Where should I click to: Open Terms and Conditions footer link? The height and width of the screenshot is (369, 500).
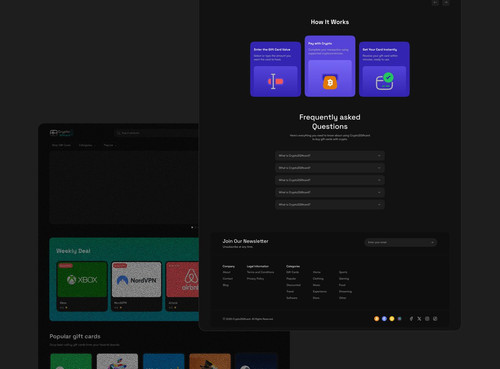[x=260, y=272]
